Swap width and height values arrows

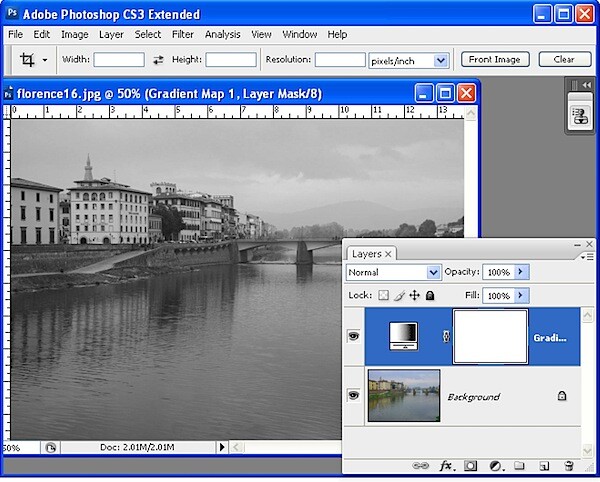point(158,60)
